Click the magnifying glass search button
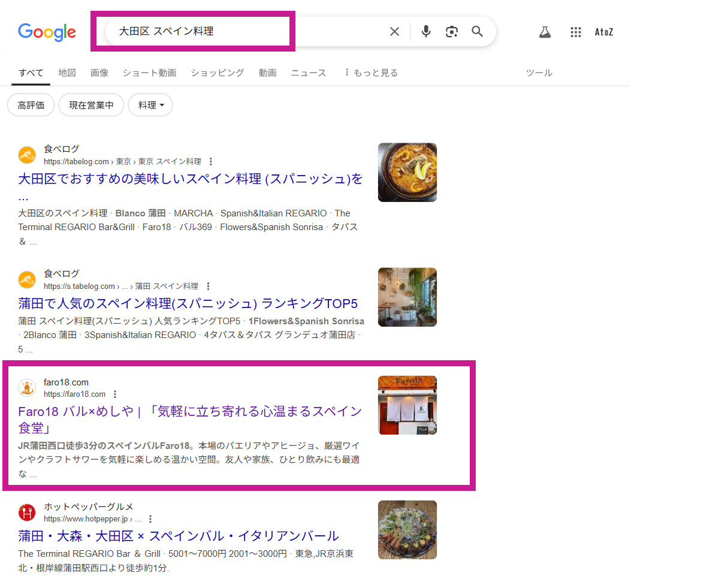This screenshot has width=725, height=588. tap(477, 32)
